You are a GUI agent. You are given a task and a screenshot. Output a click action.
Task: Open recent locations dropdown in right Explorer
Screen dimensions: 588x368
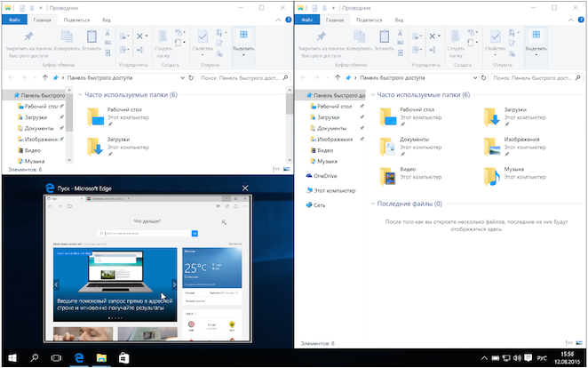[328, 78]
